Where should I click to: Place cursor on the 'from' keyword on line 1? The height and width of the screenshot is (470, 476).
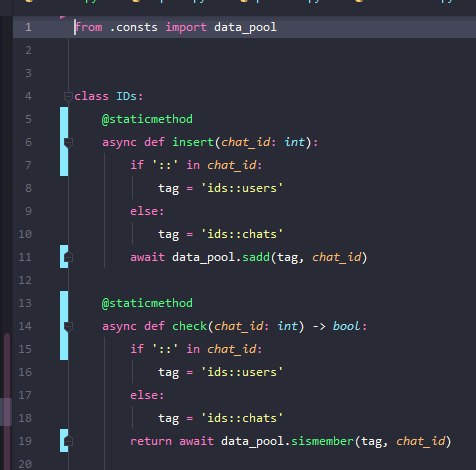click(x=89, y=27)
